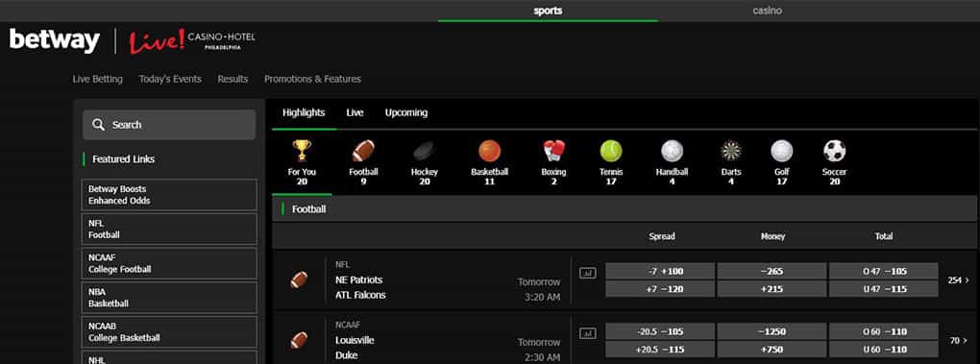Select the Handball sport icon

[672, 151]
